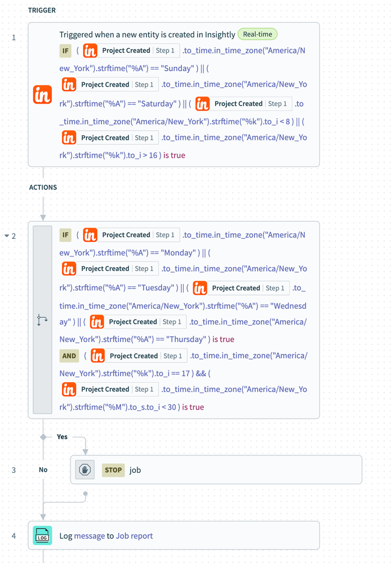Click the LOG icon in step 4
392x563 pixels.
[x=43, y=536]
